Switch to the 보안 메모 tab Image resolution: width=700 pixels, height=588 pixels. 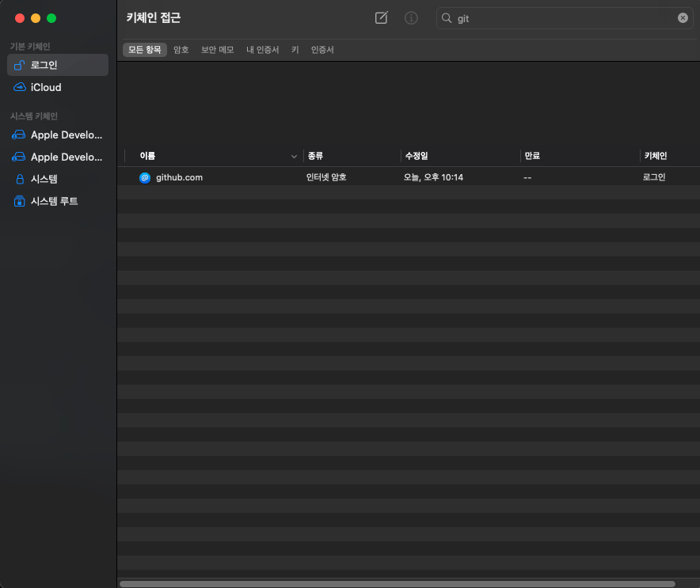click(x=218, y=50)
